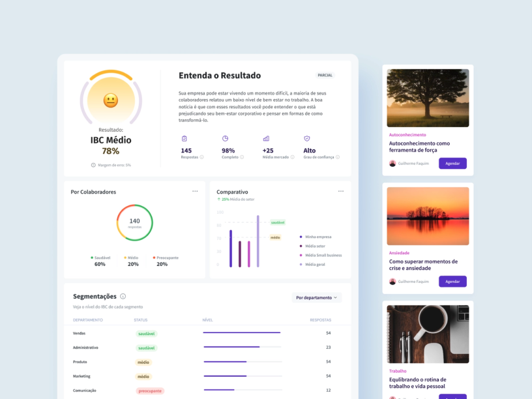The width and height of the screenshot is (532, 399).
Task: Click the Preocupante 20% legend entry
Action: [x=165, y=261]
